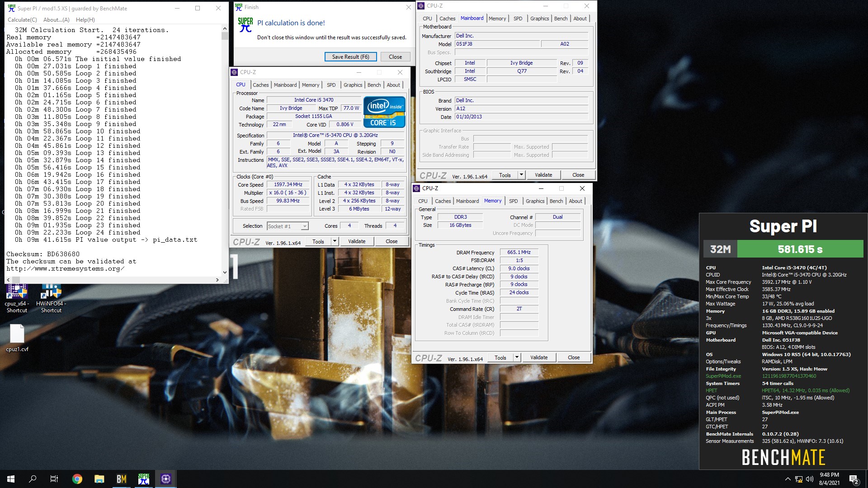
Task: Open the notification center icon
Action: click(x=854, y=479)
